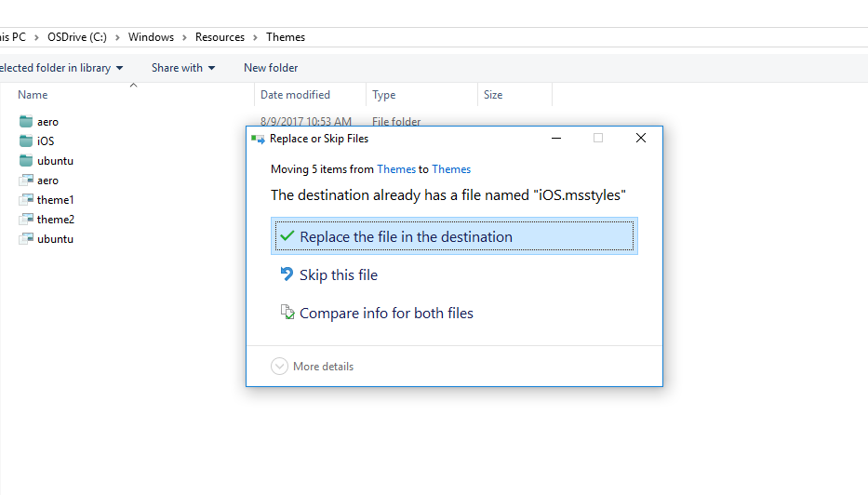Image resolution: width=868 pixels, height=495 pixels.
Task: Sort by the Name column header
Action: (x=33, y=95)
